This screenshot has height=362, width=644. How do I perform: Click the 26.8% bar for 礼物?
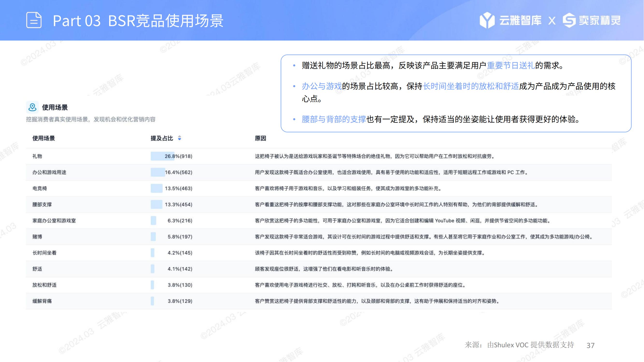pos(162,156)
